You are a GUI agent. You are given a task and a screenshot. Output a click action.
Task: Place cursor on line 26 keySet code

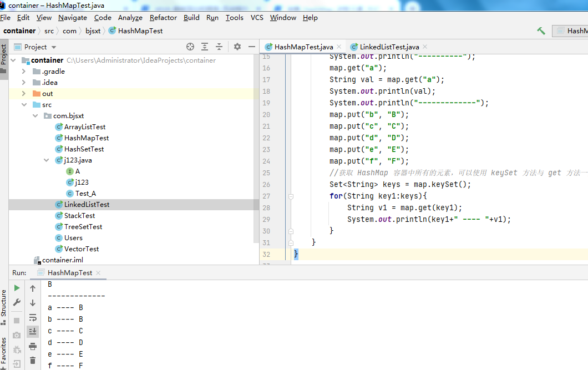click(x=400, y=184)
